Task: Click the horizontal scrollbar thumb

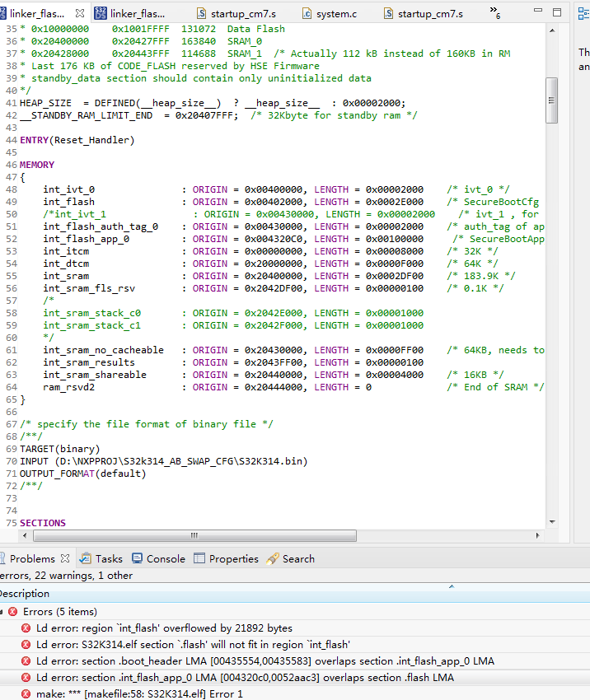Action: (x=194, y=535)
